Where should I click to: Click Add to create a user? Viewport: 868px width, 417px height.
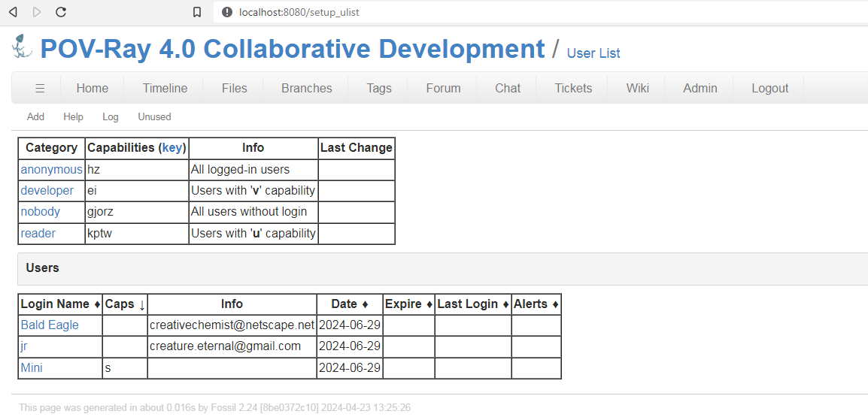tap(35, 116)
